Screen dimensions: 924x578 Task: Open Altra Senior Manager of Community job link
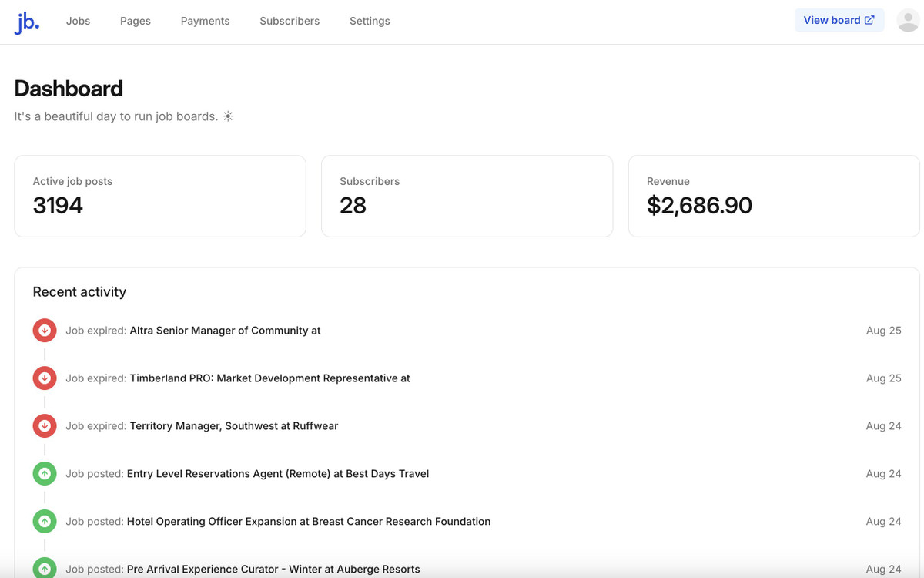[225, 331]
